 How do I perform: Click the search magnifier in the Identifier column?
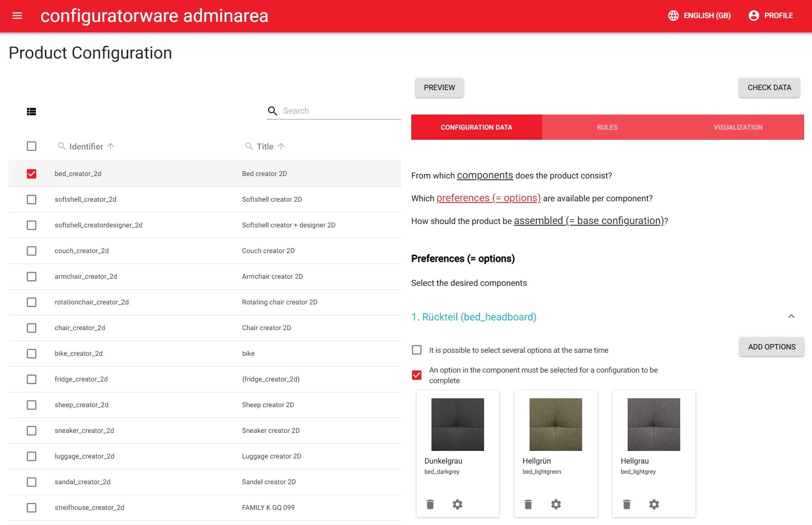61,146
